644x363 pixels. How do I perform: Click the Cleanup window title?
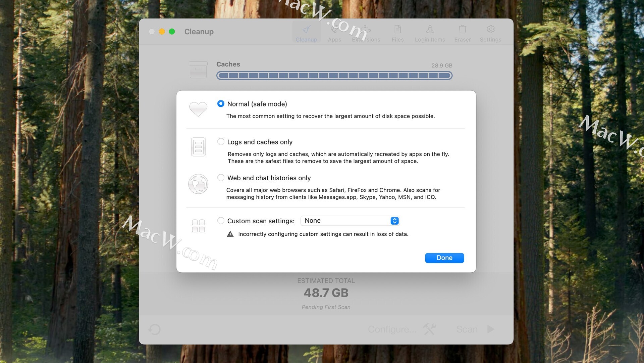pos(199,32)
